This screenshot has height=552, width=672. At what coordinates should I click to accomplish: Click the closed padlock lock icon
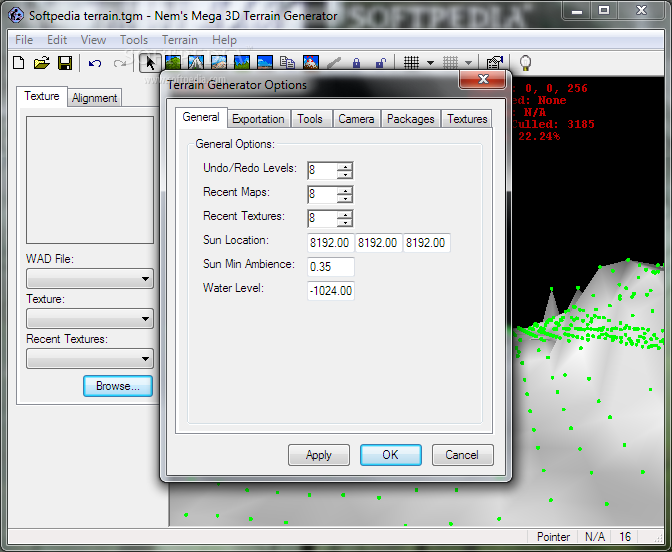click(x=356, y=63)
